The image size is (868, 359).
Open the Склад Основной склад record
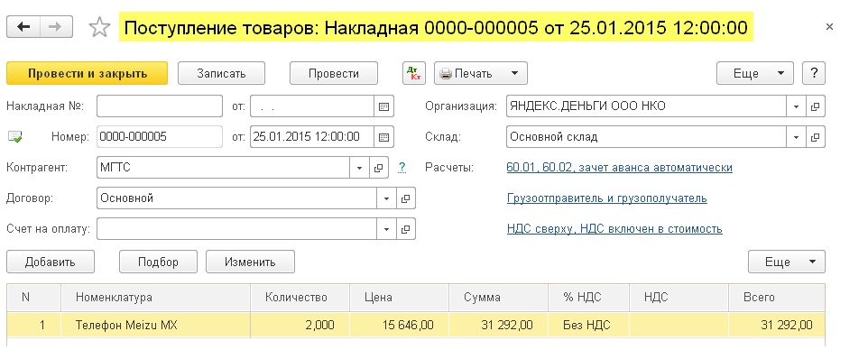click(815, 136)
